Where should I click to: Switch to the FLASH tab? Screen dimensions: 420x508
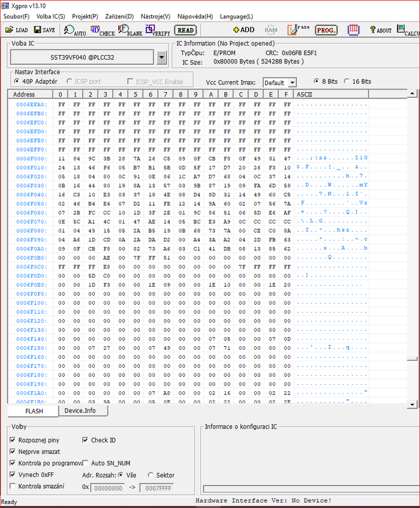pos(34,411)
